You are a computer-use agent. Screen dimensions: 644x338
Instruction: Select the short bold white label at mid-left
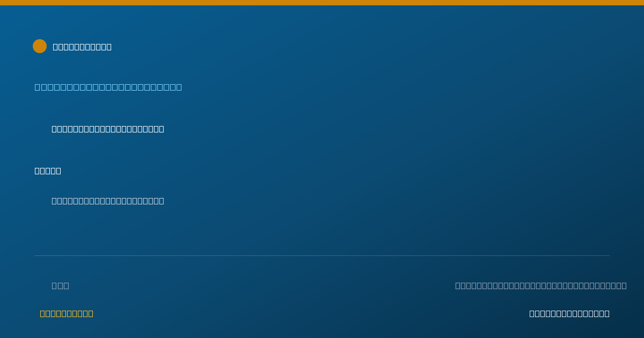pos(48,171)
